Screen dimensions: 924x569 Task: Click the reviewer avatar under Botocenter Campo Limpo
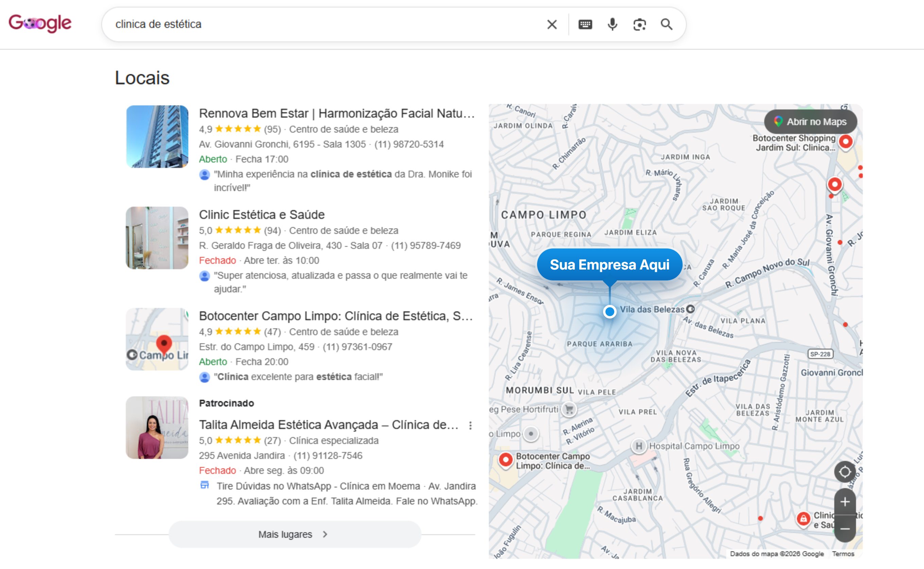(x=204, y=377)
